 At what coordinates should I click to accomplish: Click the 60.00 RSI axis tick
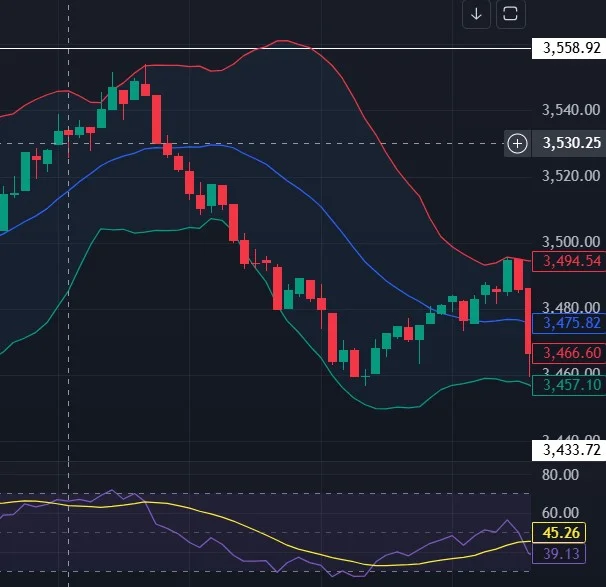[x=560, y=513]
